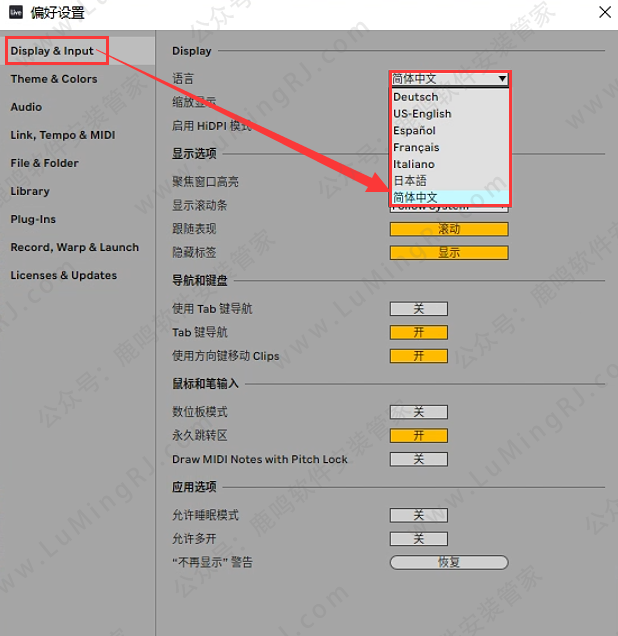Turn on 允许睡眠模式 toggle
Image resolution: width=618 pixels, height=636 pixels.
[419, 515]
